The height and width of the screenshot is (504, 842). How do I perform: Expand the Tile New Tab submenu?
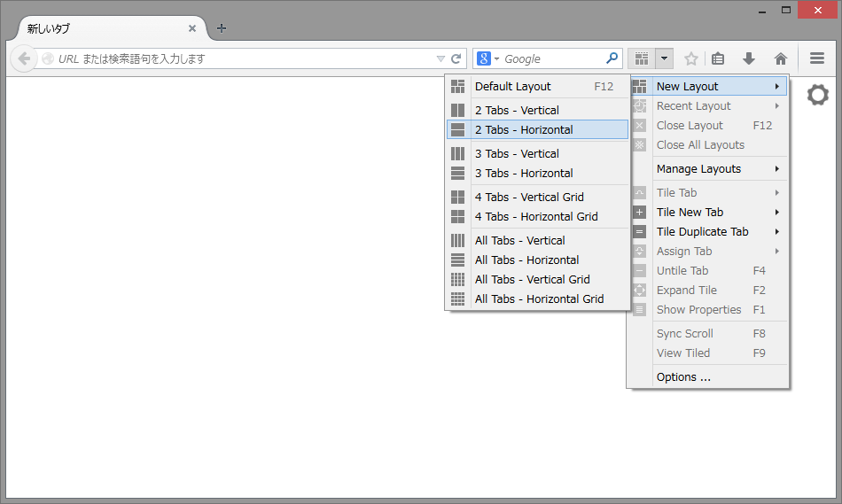708,212
